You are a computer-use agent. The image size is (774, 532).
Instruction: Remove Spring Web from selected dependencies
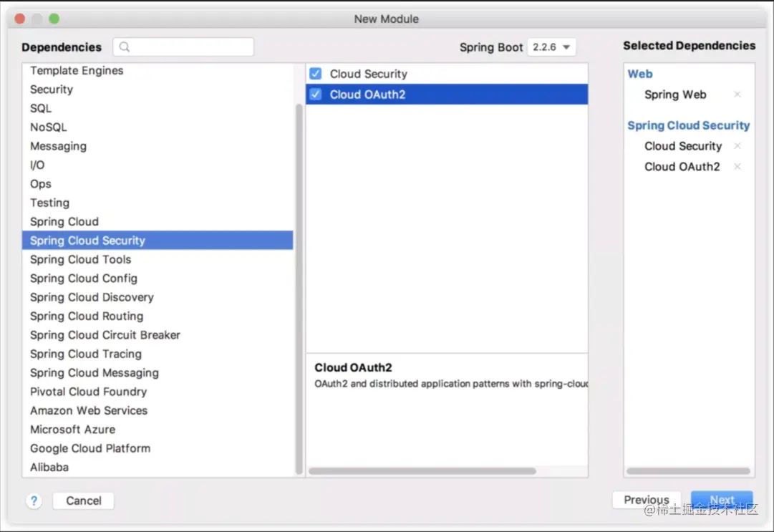[x=737, y=95]
